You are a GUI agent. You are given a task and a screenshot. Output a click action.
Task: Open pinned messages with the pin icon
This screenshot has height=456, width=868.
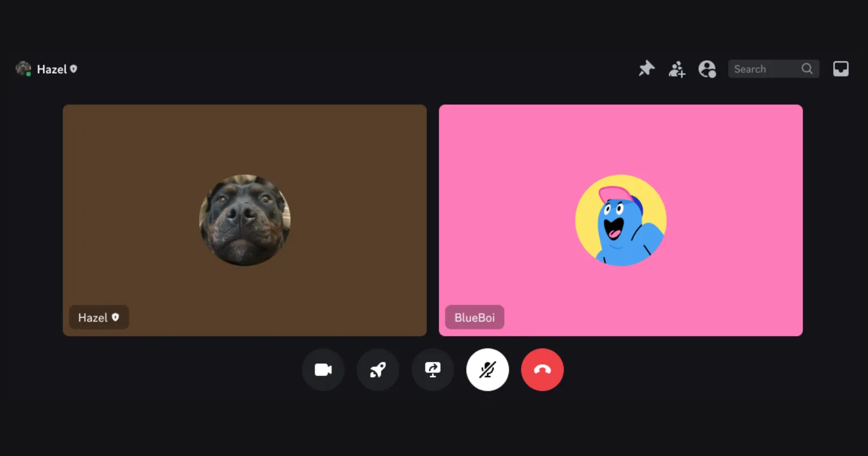pos(646,69)
